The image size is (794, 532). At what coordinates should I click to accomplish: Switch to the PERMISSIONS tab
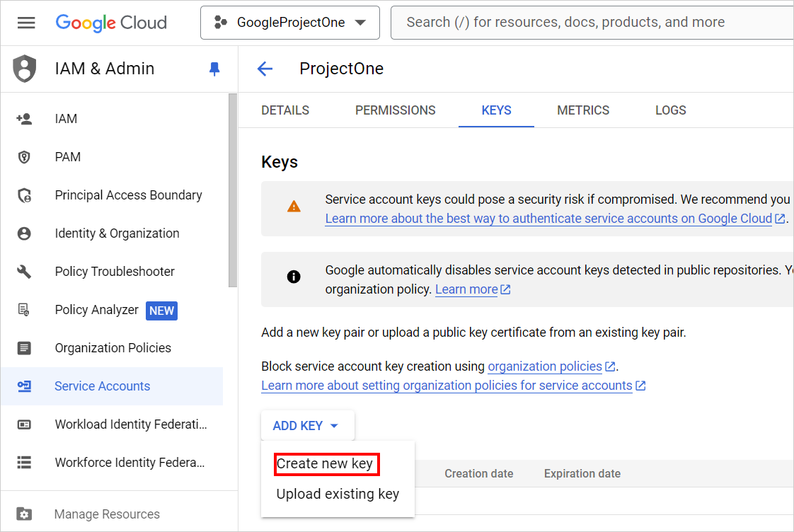(395, 110)
